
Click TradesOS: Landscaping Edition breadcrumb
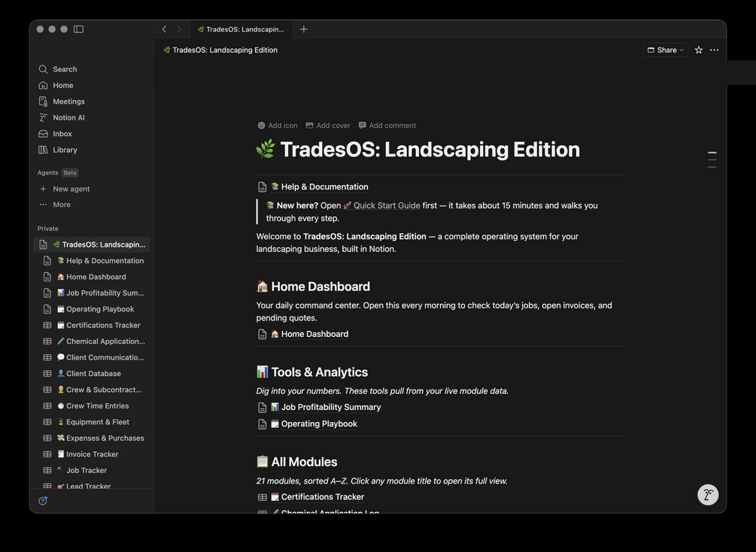(220, 50)
